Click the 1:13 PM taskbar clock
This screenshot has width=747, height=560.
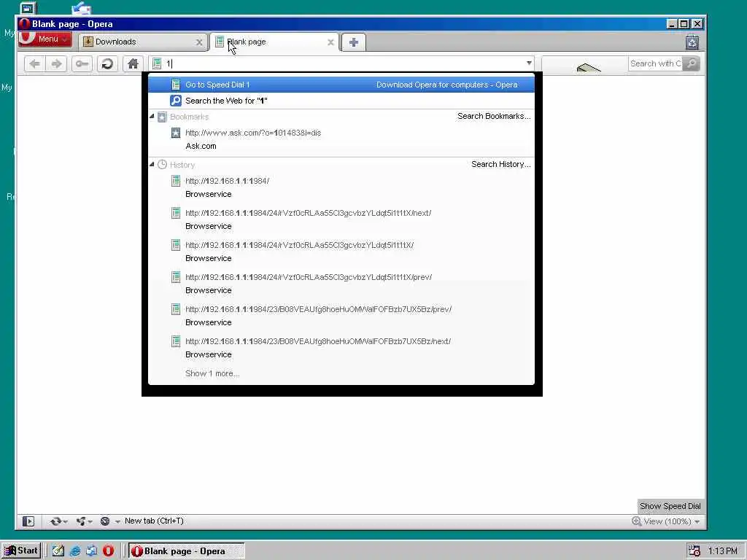[x=722, y=551]
